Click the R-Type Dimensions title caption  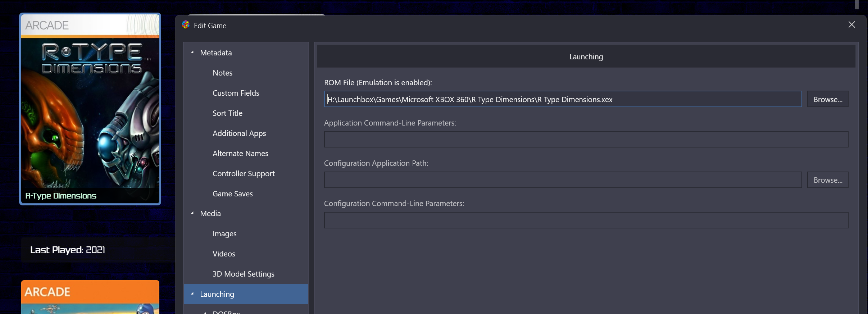pyautogui.click(x=61, y=196)
